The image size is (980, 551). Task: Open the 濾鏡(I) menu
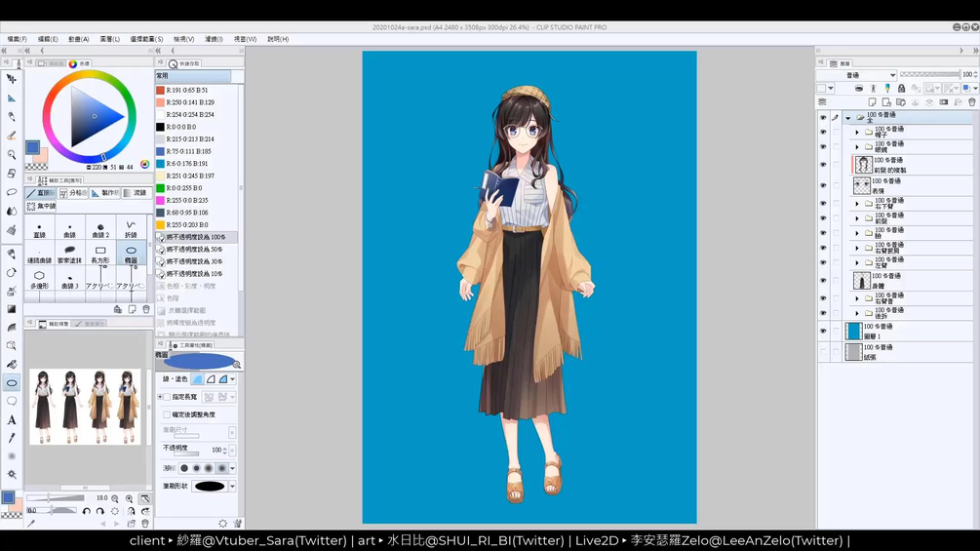[214, 39]
